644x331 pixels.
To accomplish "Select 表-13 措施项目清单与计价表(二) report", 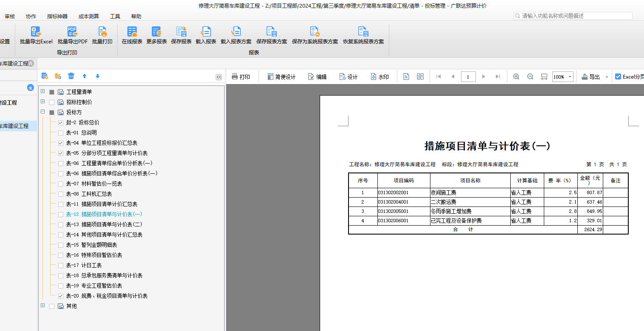I will click(104, 224).
